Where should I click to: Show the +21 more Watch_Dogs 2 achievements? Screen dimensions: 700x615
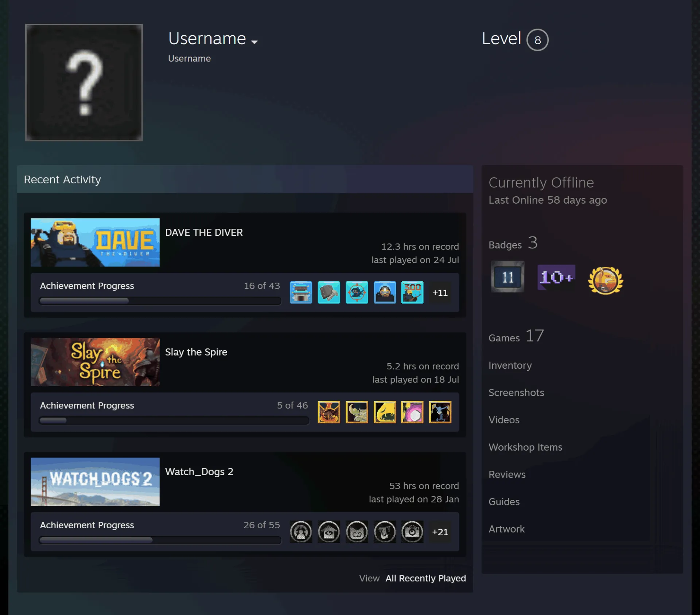(440, 532)
